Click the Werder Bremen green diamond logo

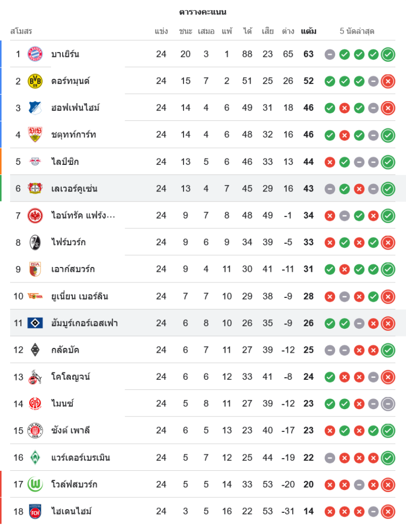pyautogui.click(x=35, y=458)
